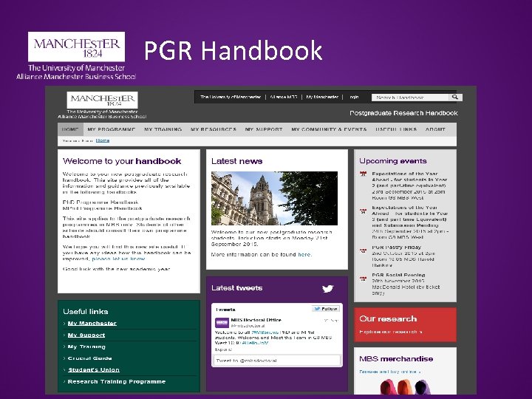Click the Alliance MBS top link
532x399 pixels.
click(x=284, y=97)
